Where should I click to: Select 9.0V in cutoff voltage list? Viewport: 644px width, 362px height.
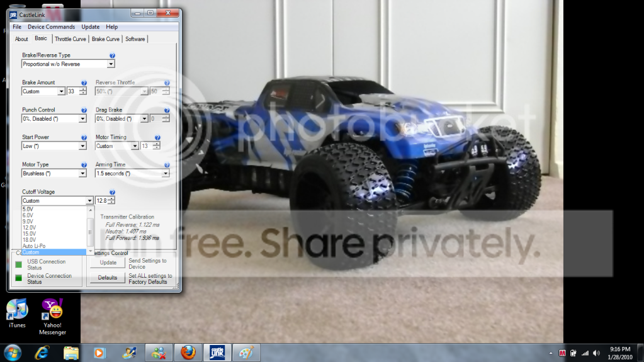coord(54,222)
